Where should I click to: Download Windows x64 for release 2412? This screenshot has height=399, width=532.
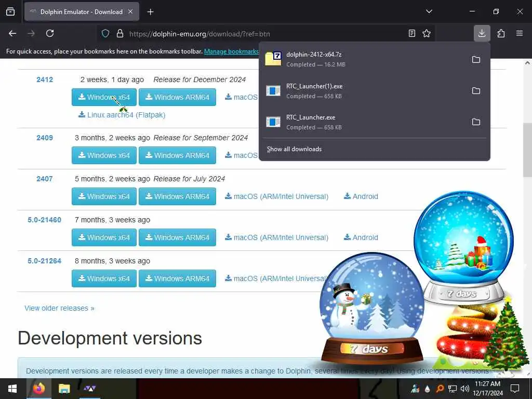coord(104,97)
